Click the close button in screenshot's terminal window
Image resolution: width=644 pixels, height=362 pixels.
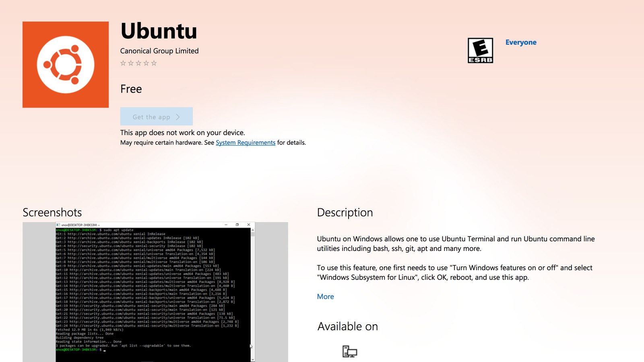(x=248, y=225)
